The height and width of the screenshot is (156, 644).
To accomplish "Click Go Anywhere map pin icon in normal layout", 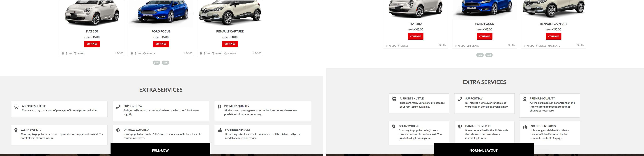I will point(394,127).
